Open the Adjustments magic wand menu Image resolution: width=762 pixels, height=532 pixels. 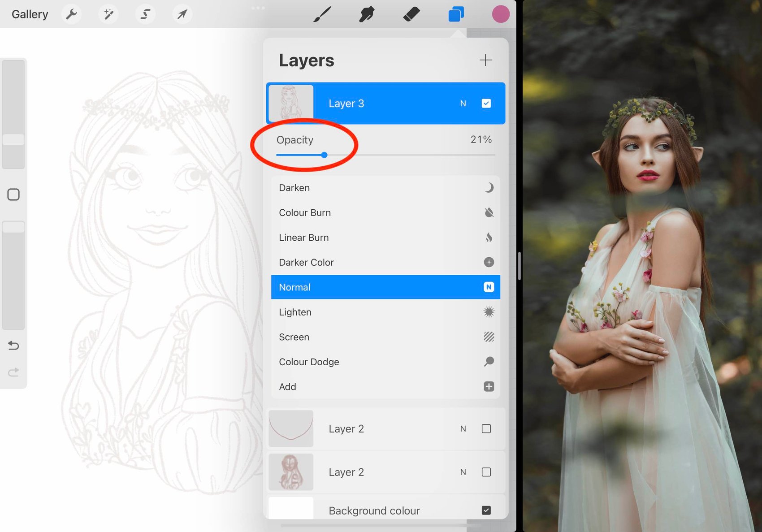coord(108,14)
